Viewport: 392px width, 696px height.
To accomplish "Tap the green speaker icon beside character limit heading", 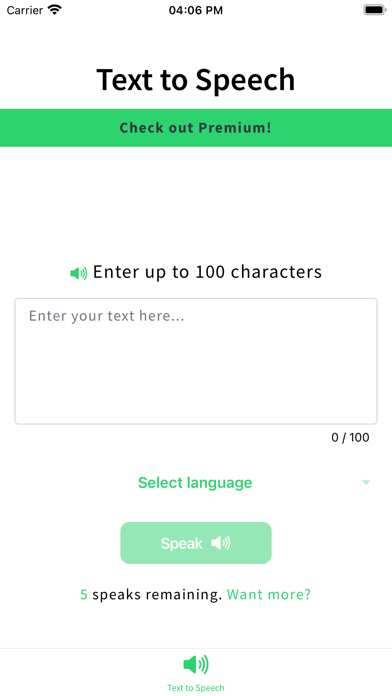I will [79, 273].
